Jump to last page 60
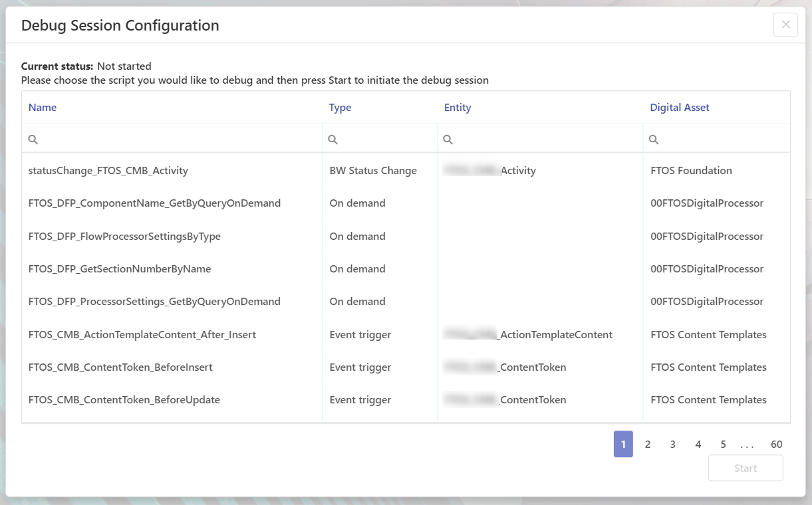 click(776, 445)
